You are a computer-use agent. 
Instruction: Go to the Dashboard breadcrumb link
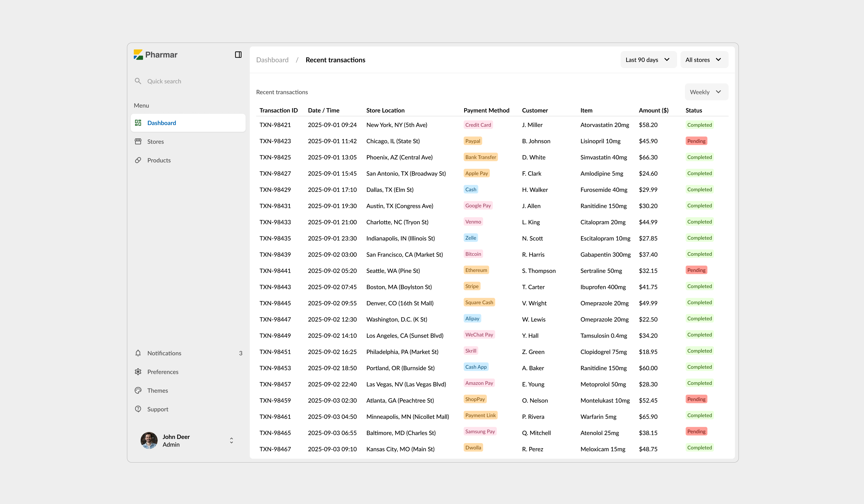(x=272, y=60)
